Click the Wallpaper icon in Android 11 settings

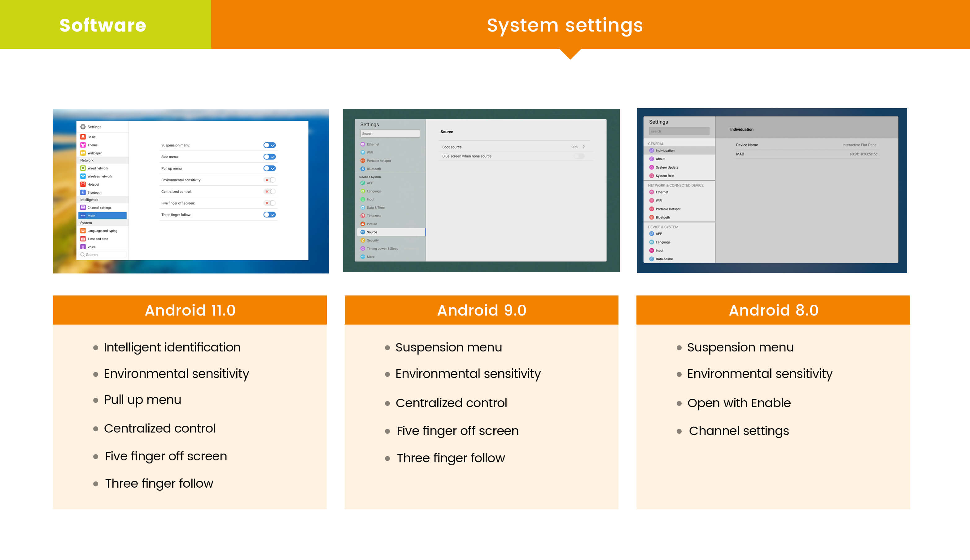tap(83, 153)
